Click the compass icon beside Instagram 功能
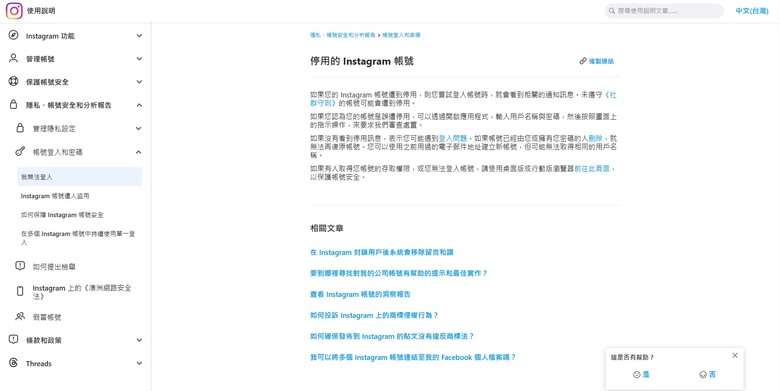Screen dimensions: 780x391 (x=13, y=35)
